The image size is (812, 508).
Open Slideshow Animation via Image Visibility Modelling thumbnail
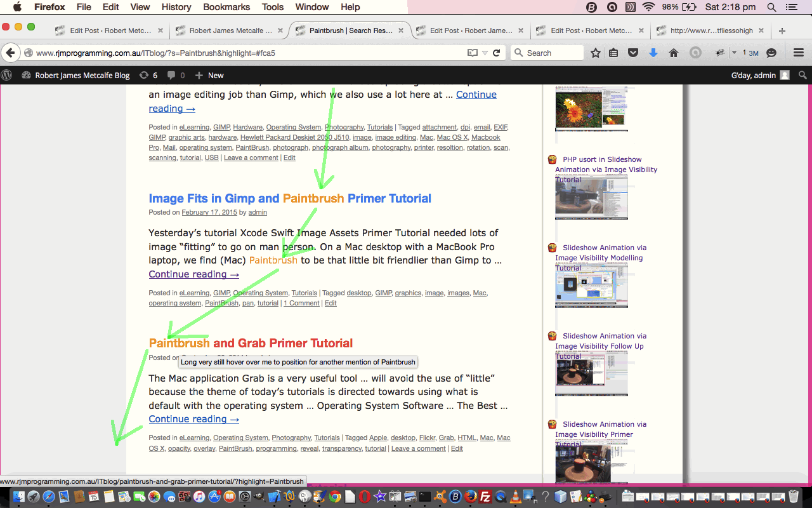591,285
